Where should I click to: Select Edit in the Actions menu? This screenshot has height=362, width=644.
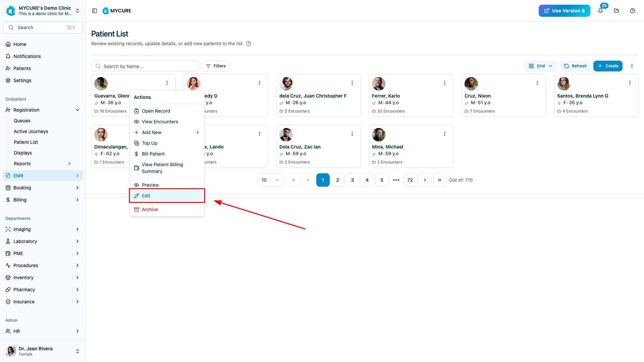click(167, 196)
